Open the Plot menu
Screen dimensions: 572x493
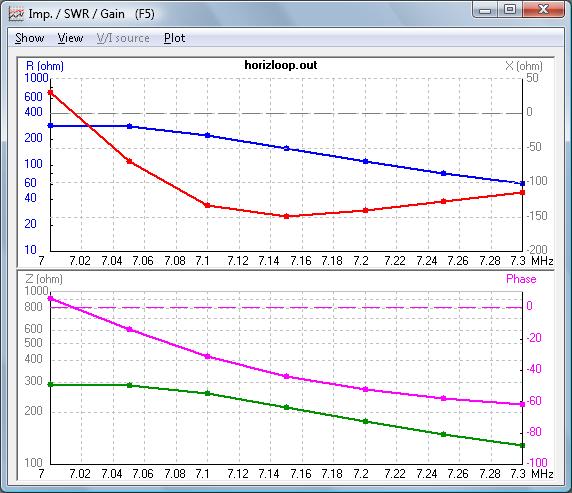point(174,38)
